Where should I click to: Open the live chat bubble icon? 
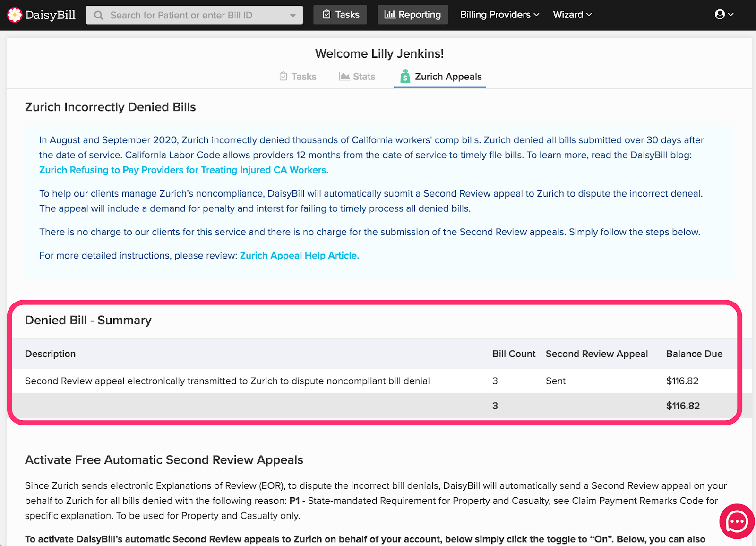click(737, 521)
